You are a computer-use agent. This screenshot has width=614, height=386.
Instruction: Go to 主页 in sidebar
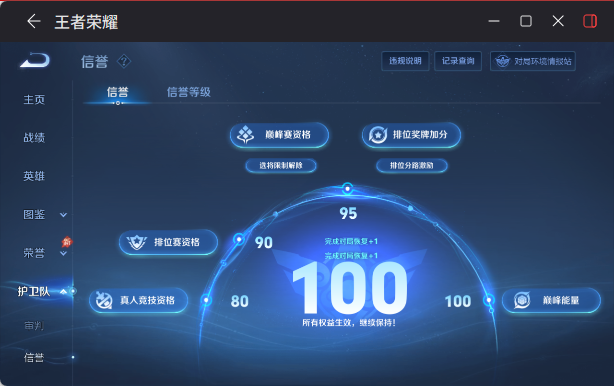pyautogui.click(x=34, y=100)
